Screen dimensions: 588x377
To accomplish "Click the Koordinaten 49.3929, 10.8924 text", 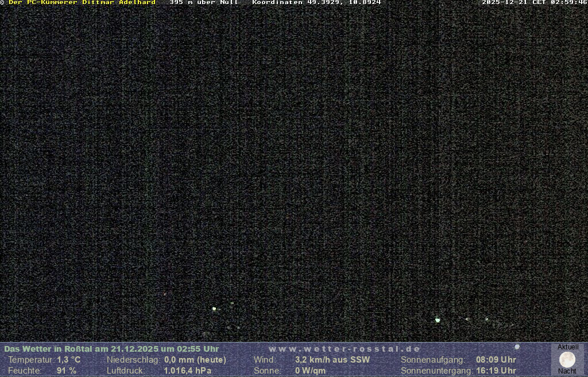I will pos(316,3).
